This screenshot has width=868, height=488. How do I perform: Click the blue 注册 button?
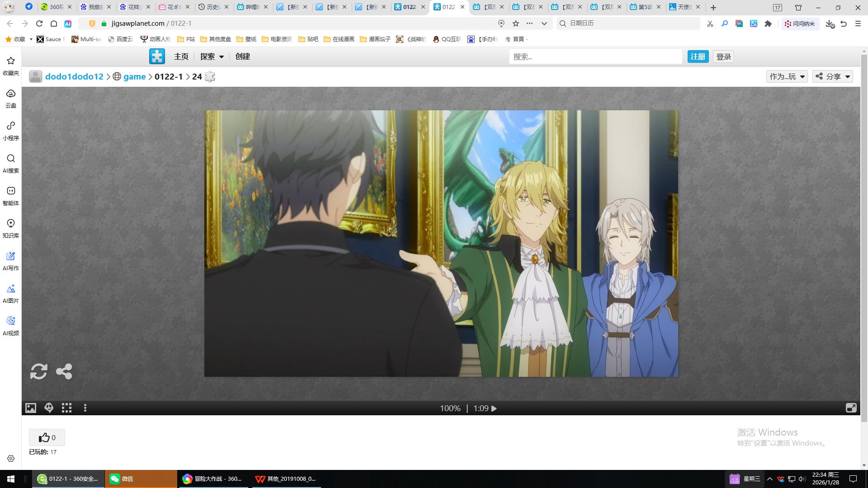click(x=698, y=56)
